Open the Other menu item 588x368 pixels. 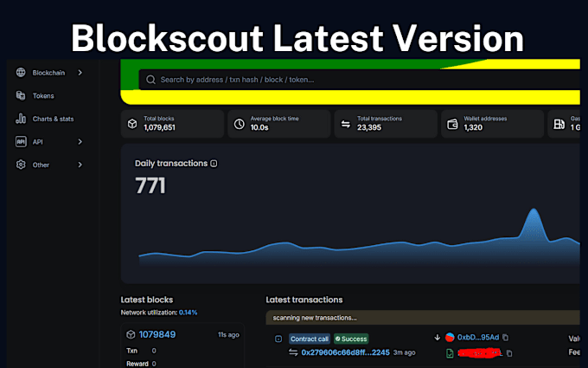click(48, 165)
